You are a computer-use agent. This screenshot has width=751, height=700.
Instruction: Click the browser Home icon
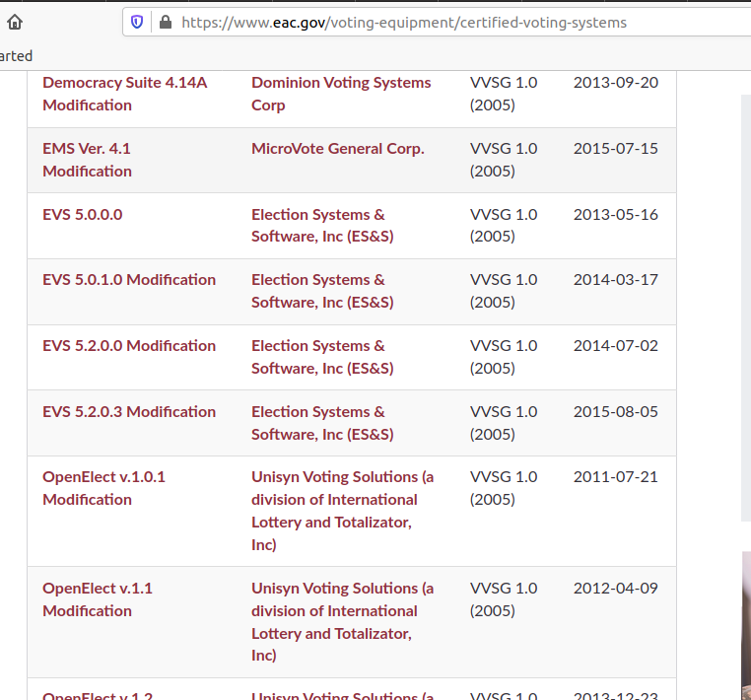15,22
